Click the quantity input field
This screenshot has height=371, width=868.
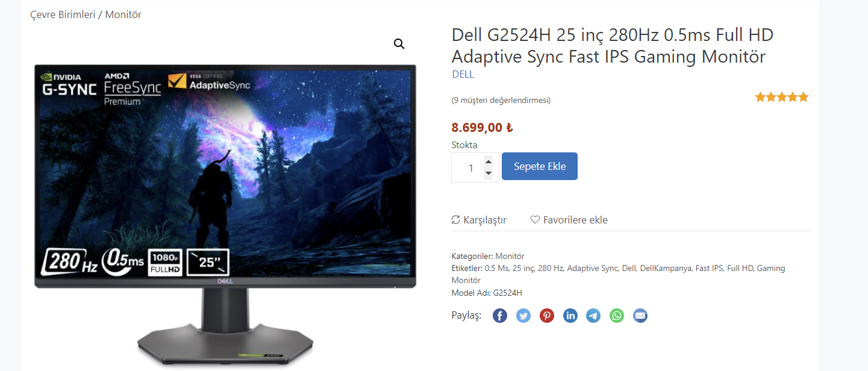(470, 167)
